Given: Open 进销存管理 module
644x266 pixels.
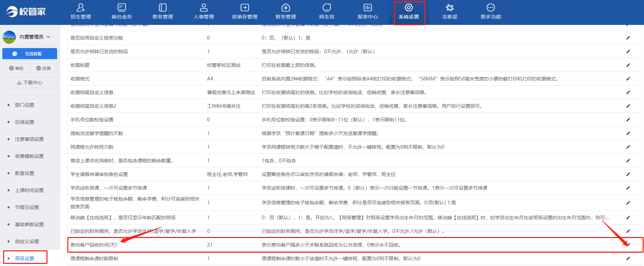Looking at the screenshot, I should (x=245, y=12).
